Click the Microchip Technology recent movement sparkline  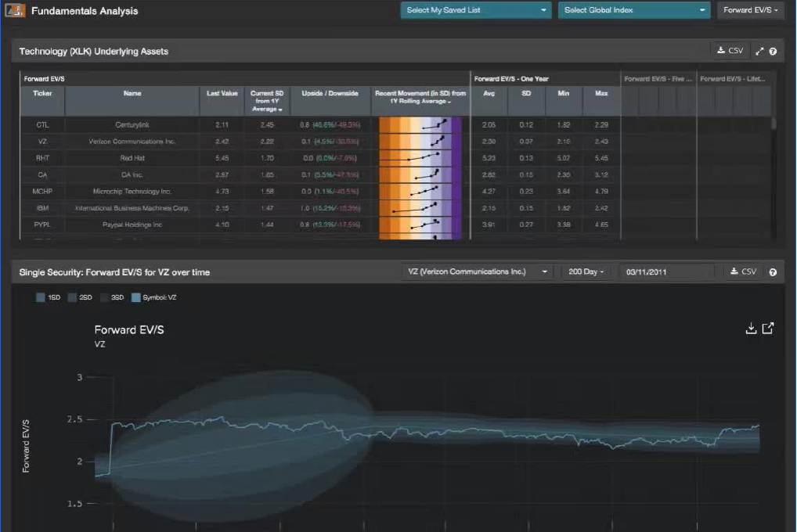(420, 192)
